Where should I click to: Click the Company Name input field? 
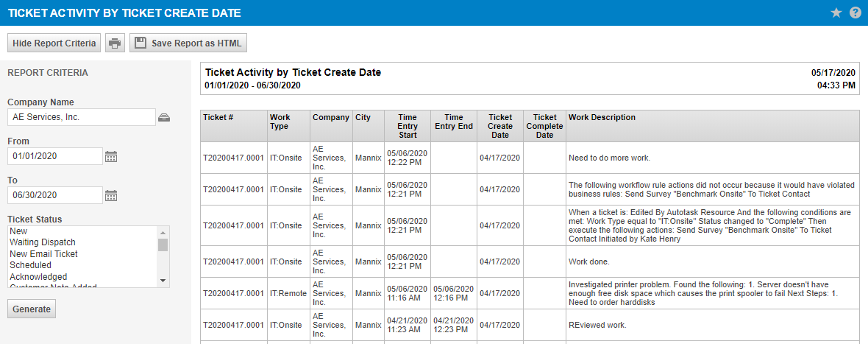[81, 117]
